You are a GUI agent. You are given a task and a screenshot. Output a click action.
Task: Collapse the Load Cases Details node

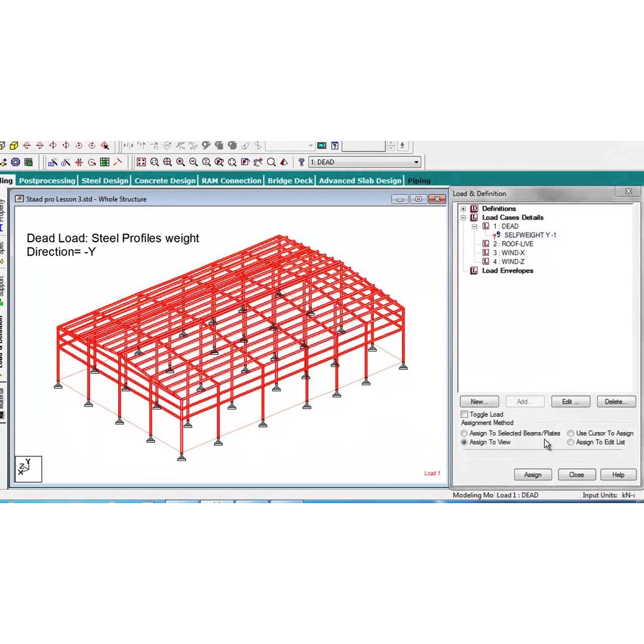click(x=464, y=218)
